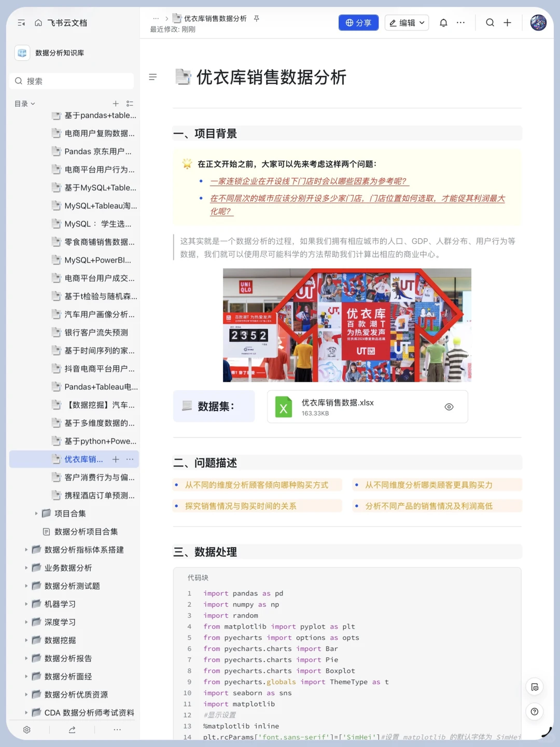Expand the 数据分析指标体系搭建 folder
Viewport: 560px width, 747px height.
26,550
